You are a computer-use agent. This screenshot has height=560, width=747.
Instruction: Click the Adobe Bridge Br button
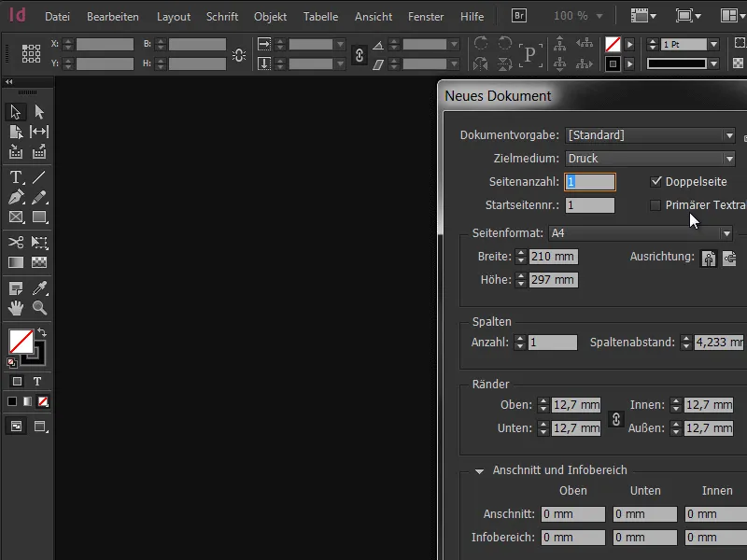point(519,16)
